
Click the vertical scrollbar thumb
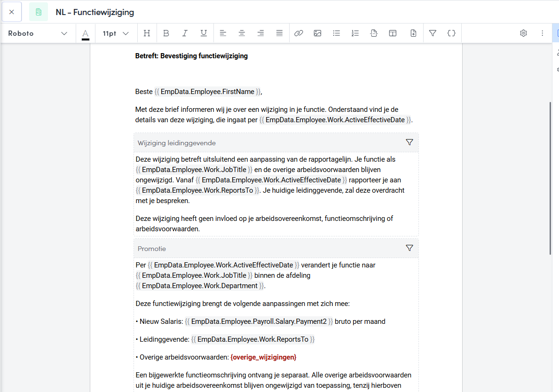551,178
